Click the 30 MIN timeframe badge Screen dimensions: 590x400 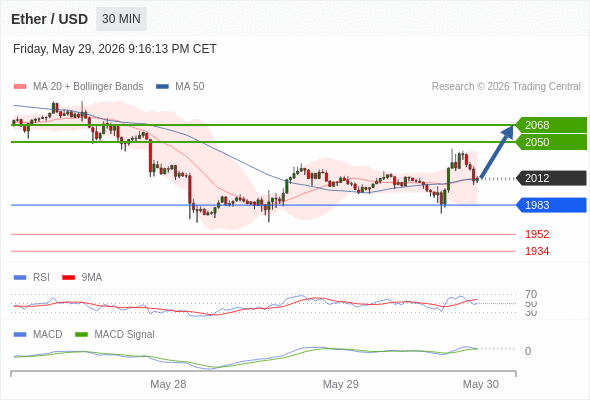click(x=121, y=19)
